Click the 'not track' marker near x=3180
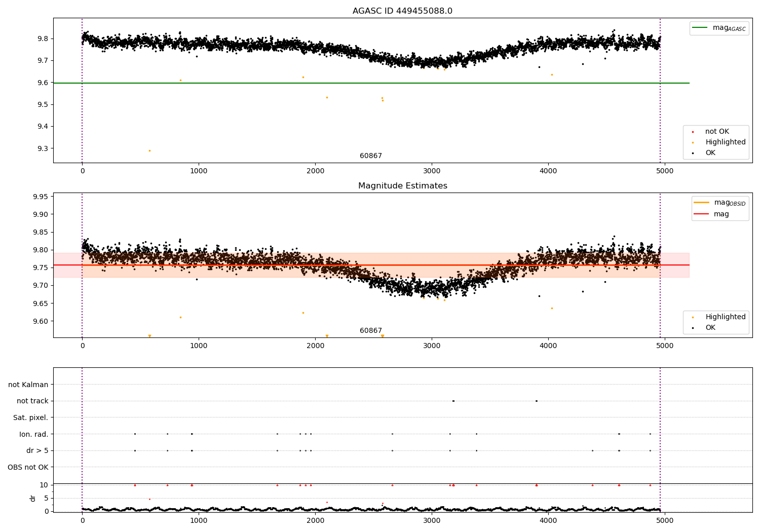This screenshot has height=532, width=760. point(453,401)
